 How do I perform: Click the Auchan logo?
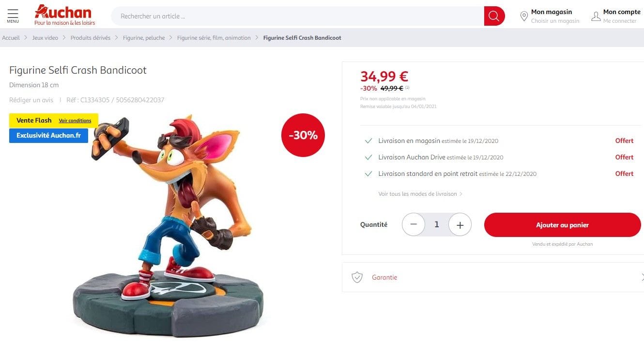coord(64,15)
